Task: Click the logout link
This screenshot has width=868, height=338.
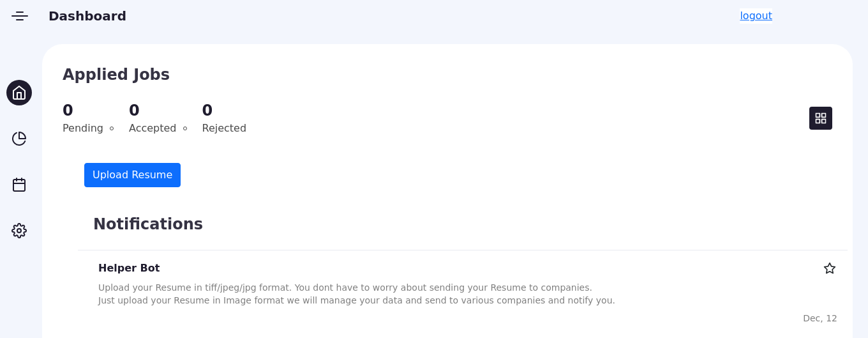Action: (756, 16)
